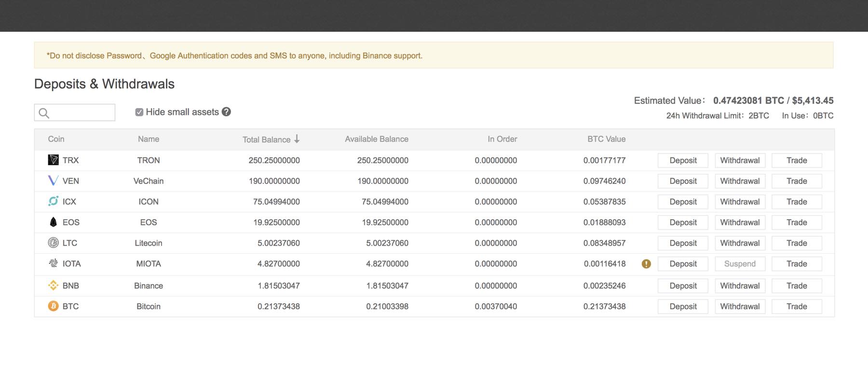Image resolution: width=868 pixels, height=365 pixels.
Task: Click Withdrawal for EOS
Action: (x=740, y=223)
